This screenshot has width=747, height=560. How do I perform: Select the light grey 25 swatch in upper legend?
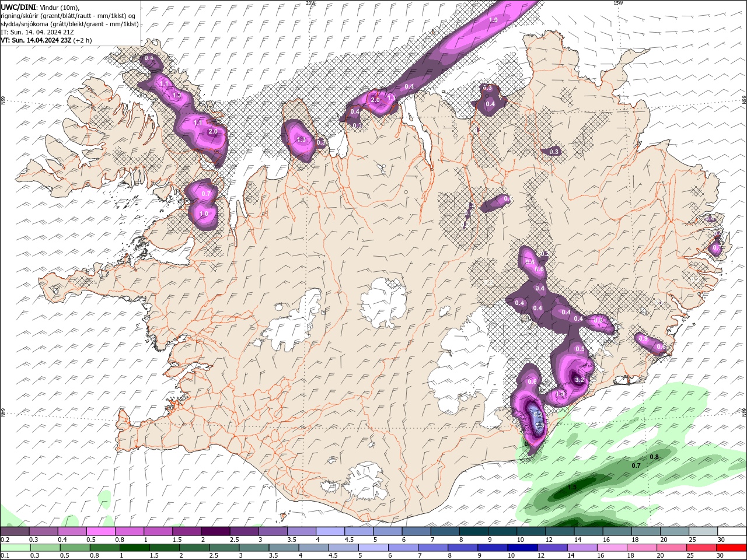[703, 531]
